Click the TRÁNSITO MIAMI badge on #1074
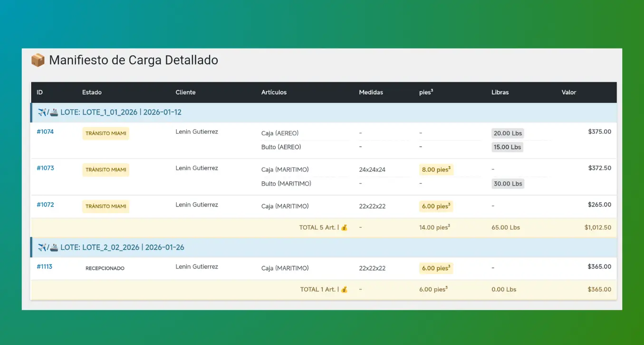 [x=106, y=134]
